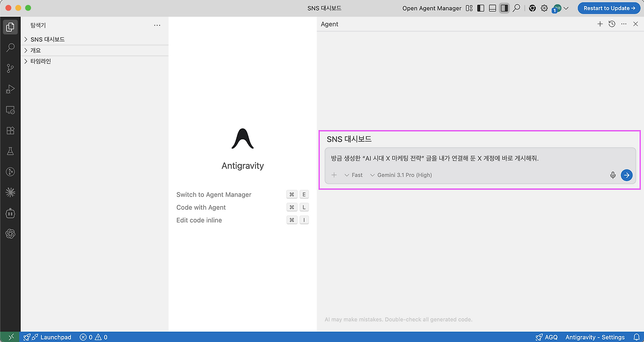The height and width of the screenshot is (342, 644).
Task: Open the Fast mode dropdown
Action: click(x=353, y=175)
